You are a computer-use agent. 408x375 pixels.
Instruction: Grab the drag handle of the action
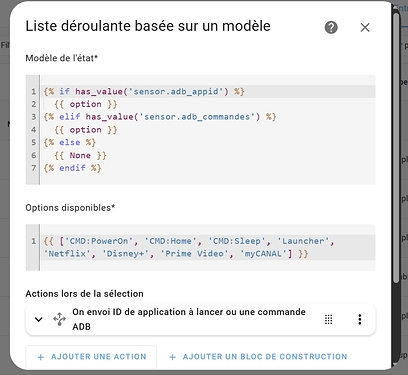tap(328, 319)
